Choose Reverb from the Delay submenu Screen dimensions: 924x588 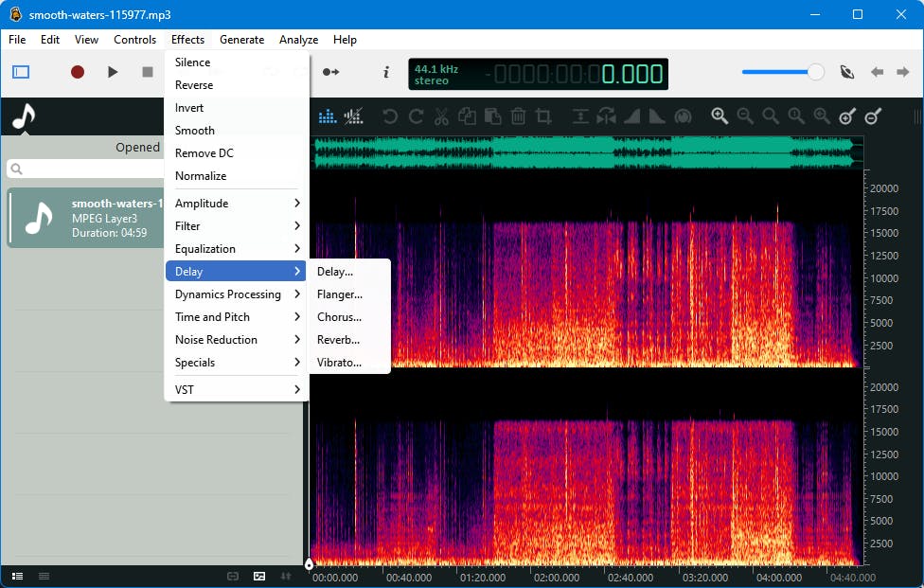[338, 340]
